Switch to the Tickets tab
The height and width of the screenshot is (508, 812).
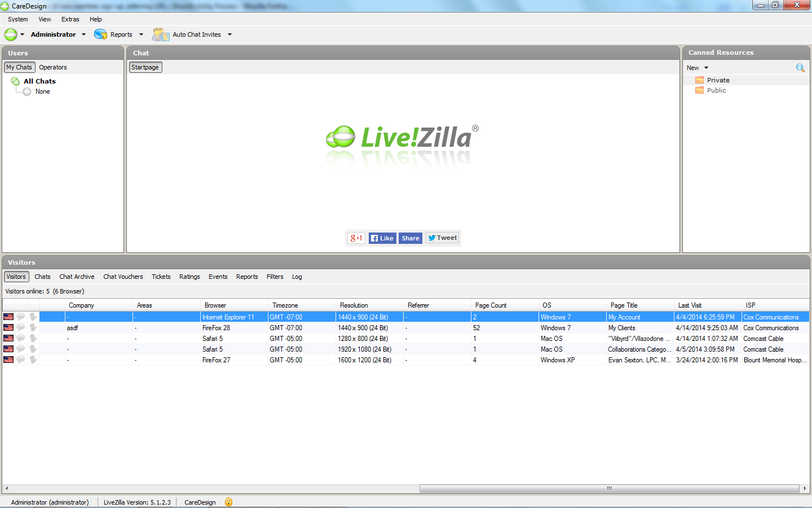point(161,277)
